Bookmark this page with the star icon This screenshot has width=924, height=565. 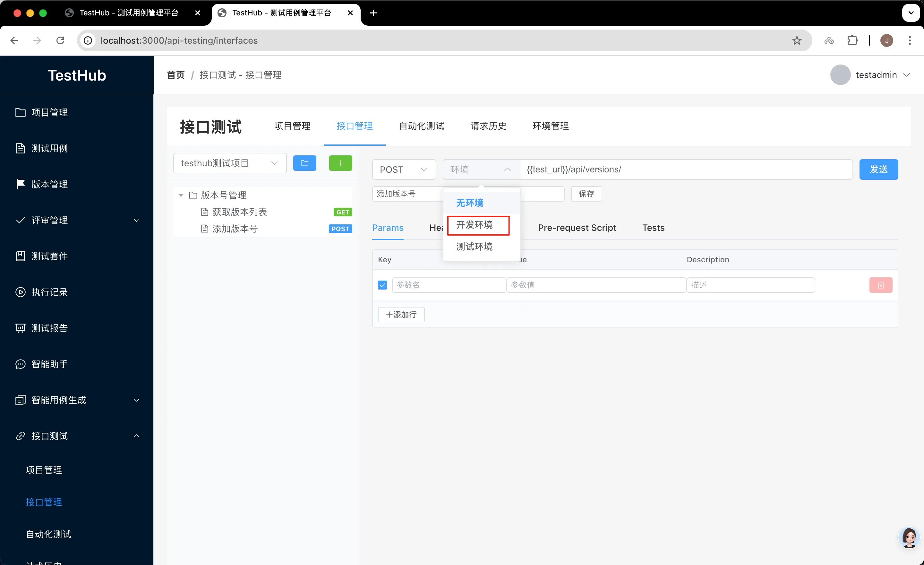[x=797, y=40]
